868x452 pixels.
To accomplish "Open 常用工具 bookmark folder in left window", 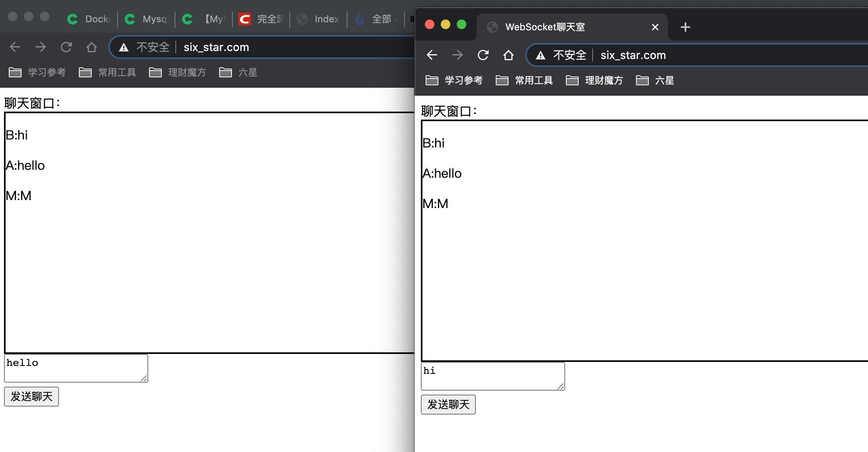I will [x=108, y=73].
